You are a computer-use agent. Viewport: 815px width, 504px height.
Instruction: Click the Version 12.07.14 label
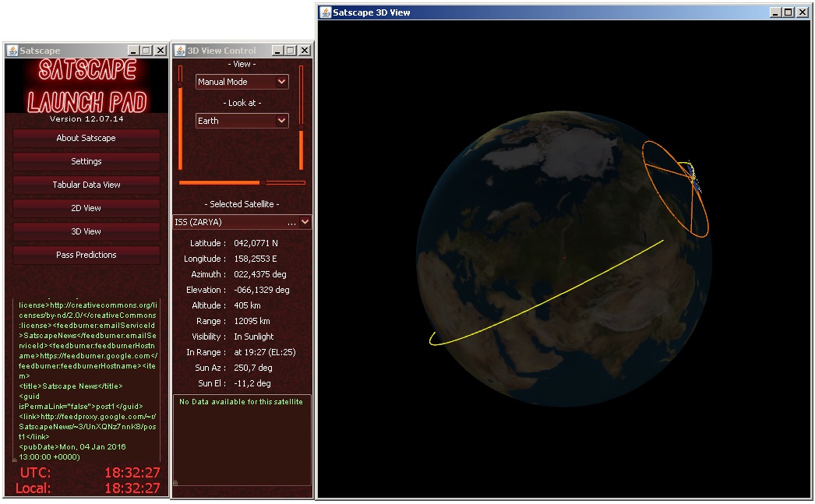[86, 119]
